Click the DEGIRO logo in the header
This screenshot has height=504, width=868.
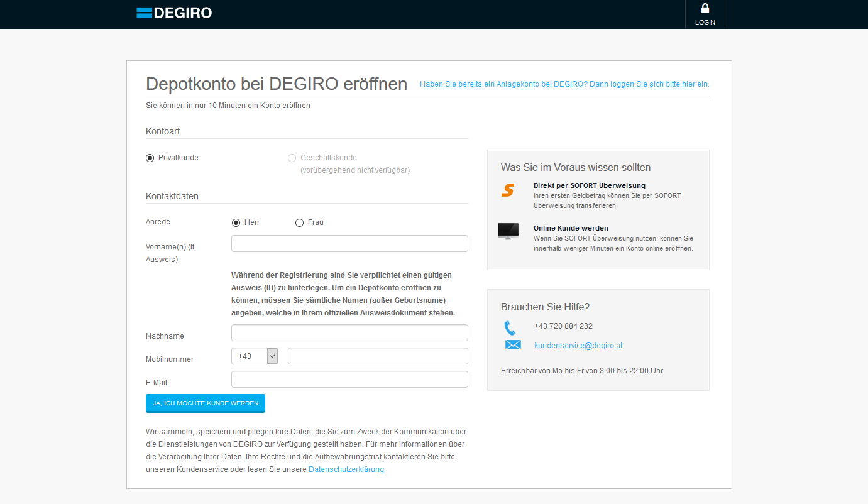coord(174,13)
